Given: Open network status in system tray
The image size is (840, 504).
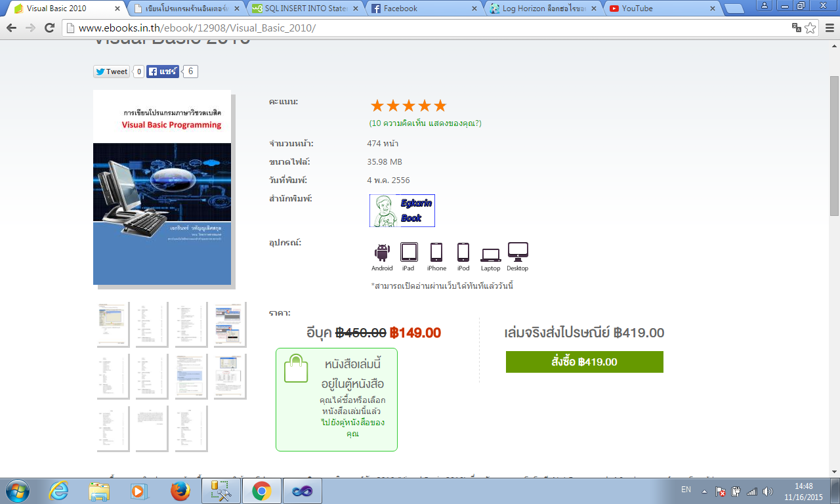Looking at the screenshot, I should tap(752, 491).
